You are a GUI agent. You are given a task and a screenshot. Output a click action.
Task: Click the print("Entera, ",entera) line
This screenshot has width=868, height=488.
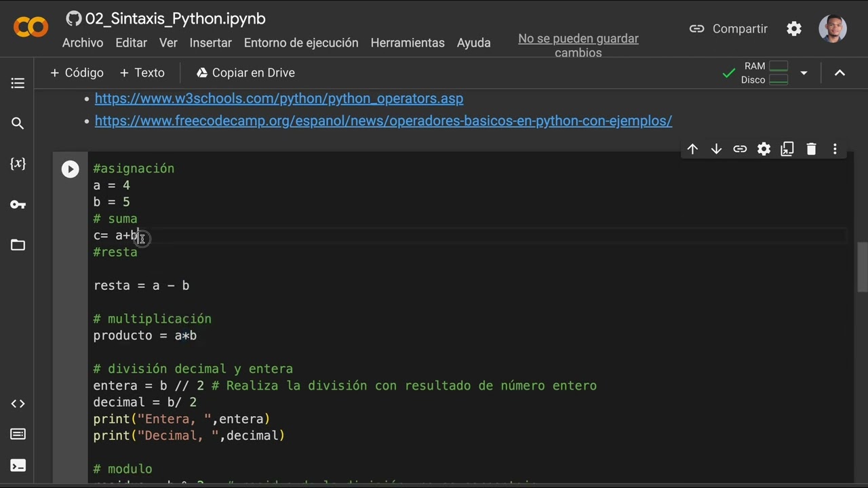[x=182, y=419]
